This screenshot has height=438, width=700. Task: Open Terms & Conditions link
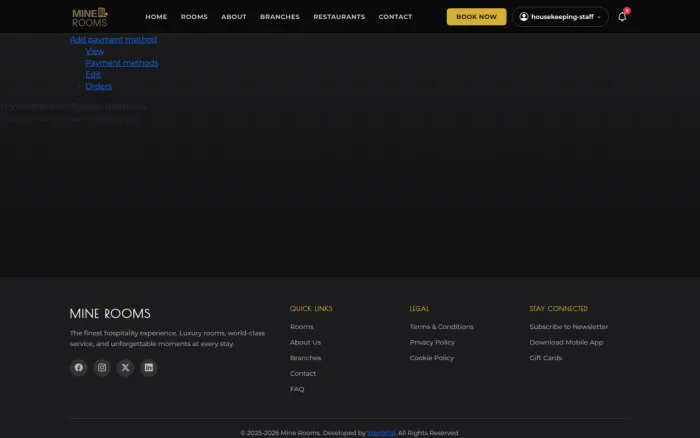tap(442, 326)
